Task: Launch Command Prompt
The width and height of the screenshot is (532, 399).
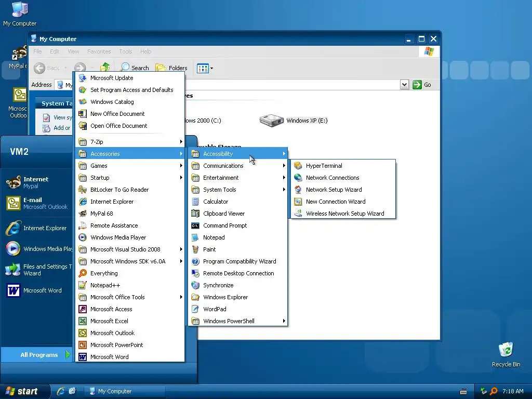Action: [x=238, y=225]
